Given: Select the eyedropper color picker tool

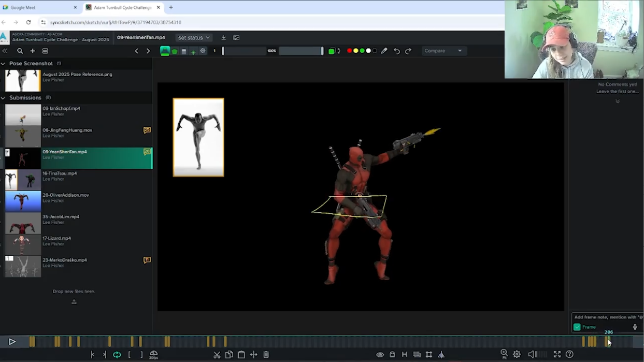Looking at the screenshot, I should [x=384, y=51].
